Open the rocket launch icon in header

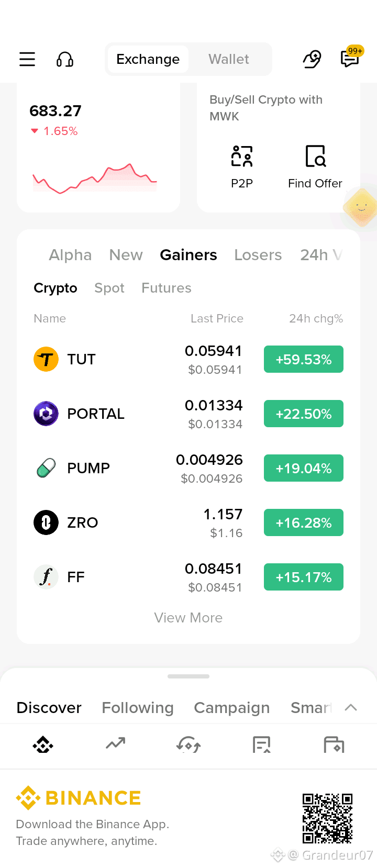coord(312,59)
